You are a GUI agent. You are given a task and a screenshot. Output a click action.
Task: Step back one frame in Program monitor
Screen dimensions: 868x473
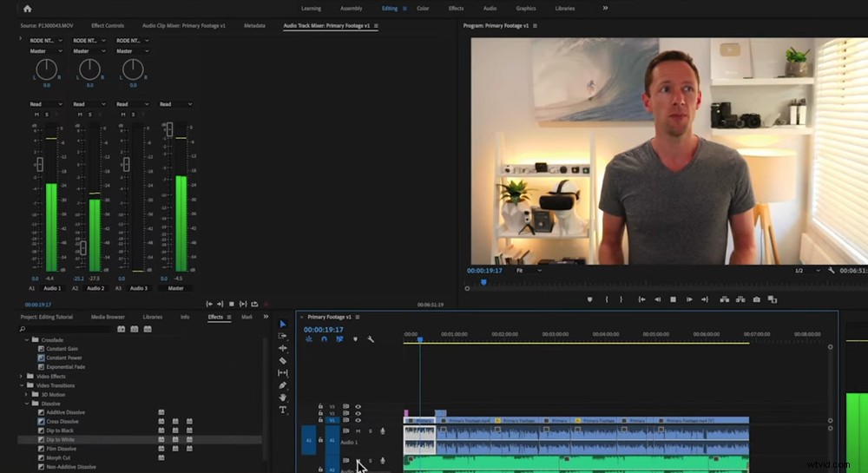click(658, 299)
